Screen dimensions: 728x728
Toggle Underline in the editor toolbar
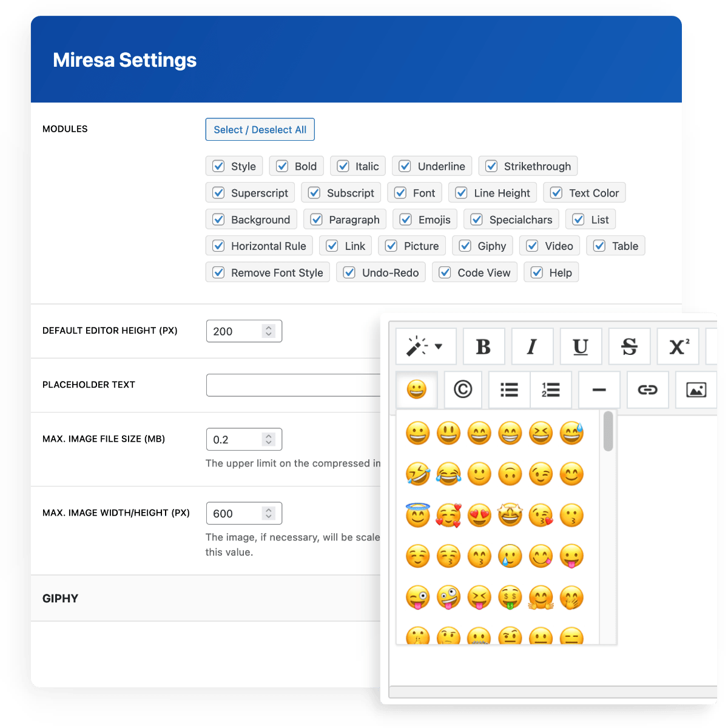(x=581, y=346)
